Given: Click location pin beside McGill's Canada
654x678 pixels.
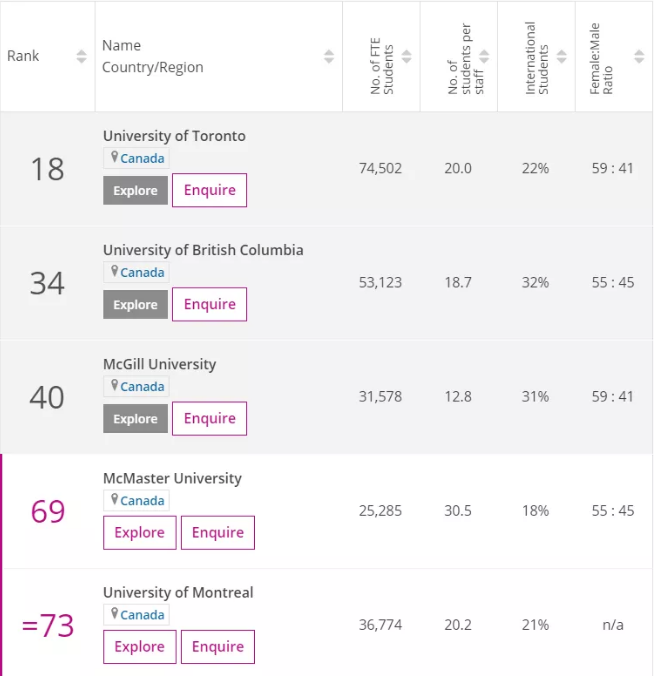Looking at the screenshot, I should tap(114, 385).
